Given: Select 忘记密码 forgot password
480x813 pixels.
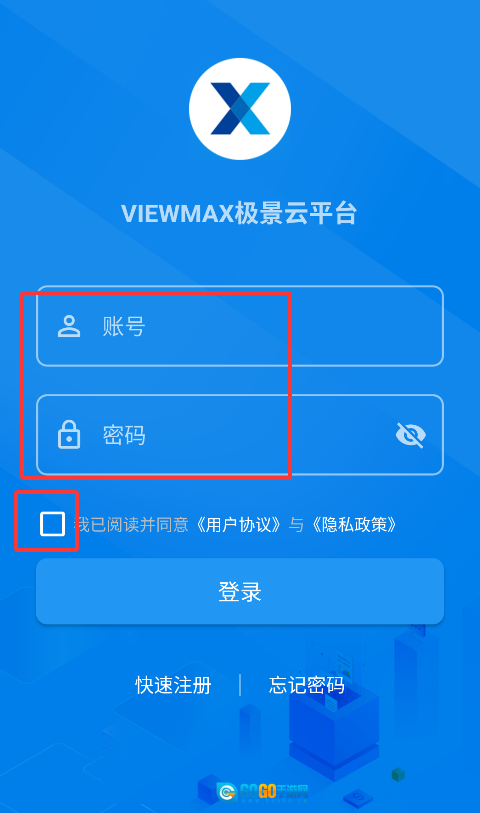Looking at the screenshot, I should (x=306, y=685).
